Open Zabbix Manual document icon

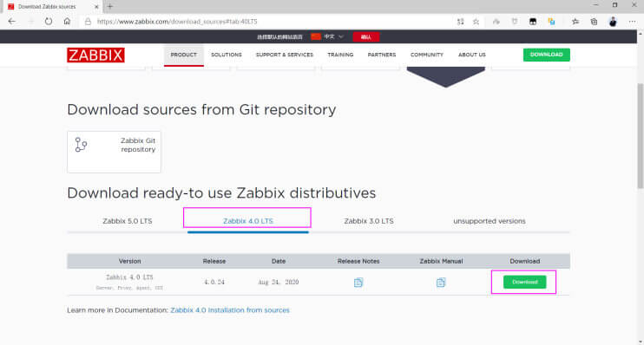pyautogui.click(x=441, y=283)
